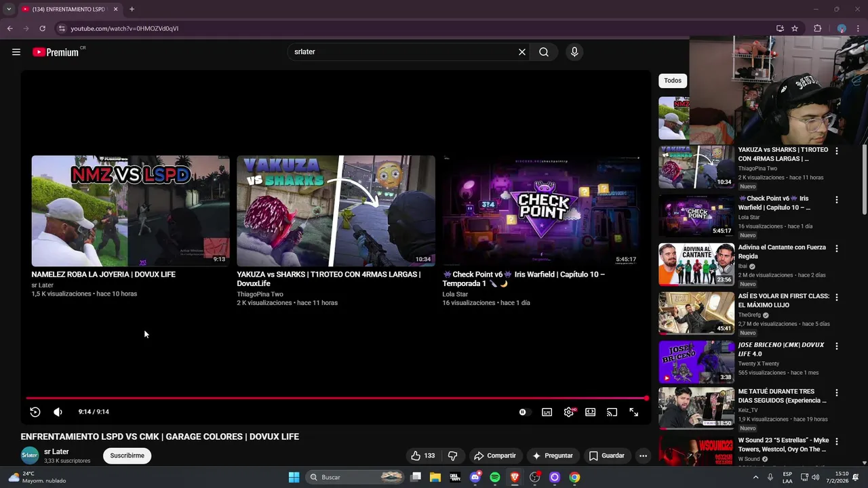Viewport: 868px width, 488px height.
Task: Open more actions ellipsis below the video
Action: pyautogui.click(x=643, y=456)
